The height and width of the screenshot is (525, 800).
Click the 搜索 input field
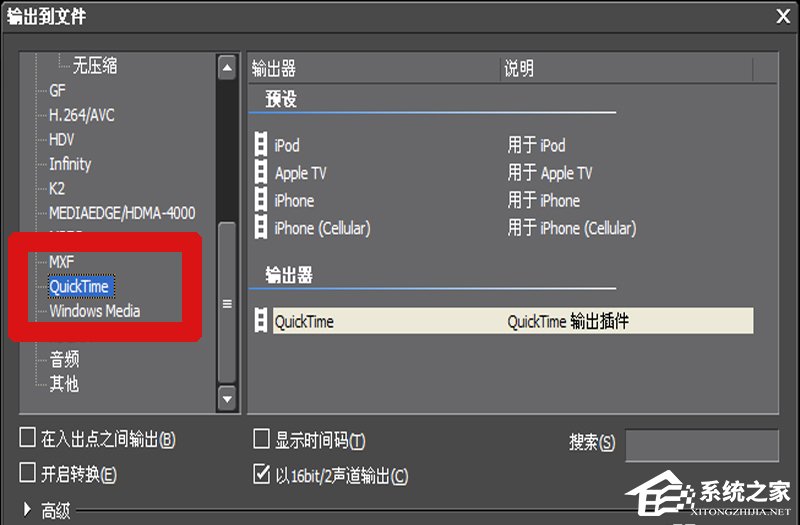[x=702, y=445]
